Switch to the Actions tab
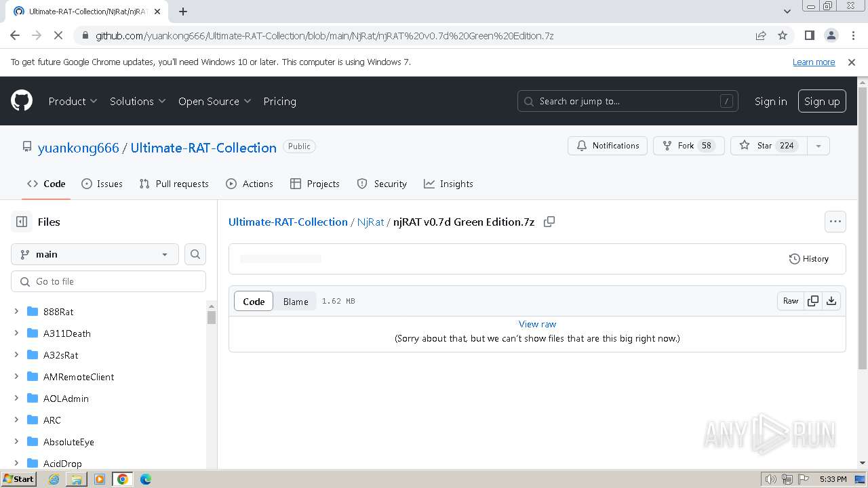This screenshot has width=868, height=488. 250,184
